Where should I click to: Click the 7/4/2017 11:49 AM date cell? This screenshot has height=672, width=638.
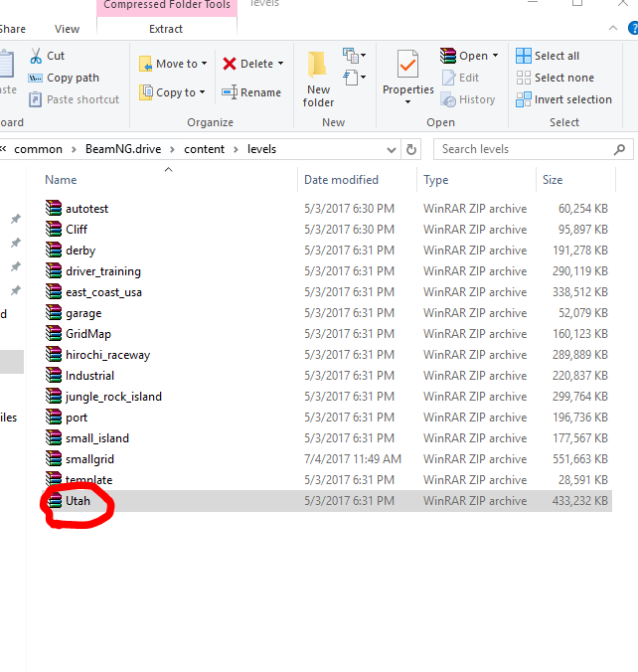[353, 459]
